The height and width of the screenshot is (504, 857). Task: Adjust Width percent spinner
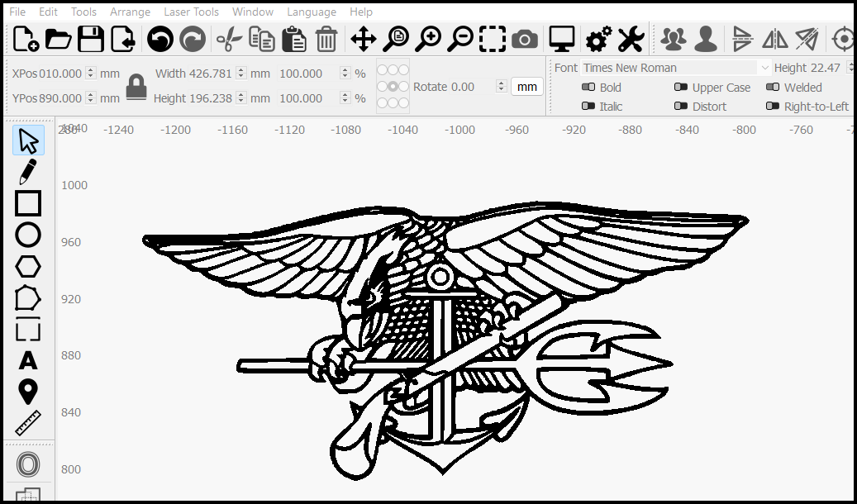point(345,74)
